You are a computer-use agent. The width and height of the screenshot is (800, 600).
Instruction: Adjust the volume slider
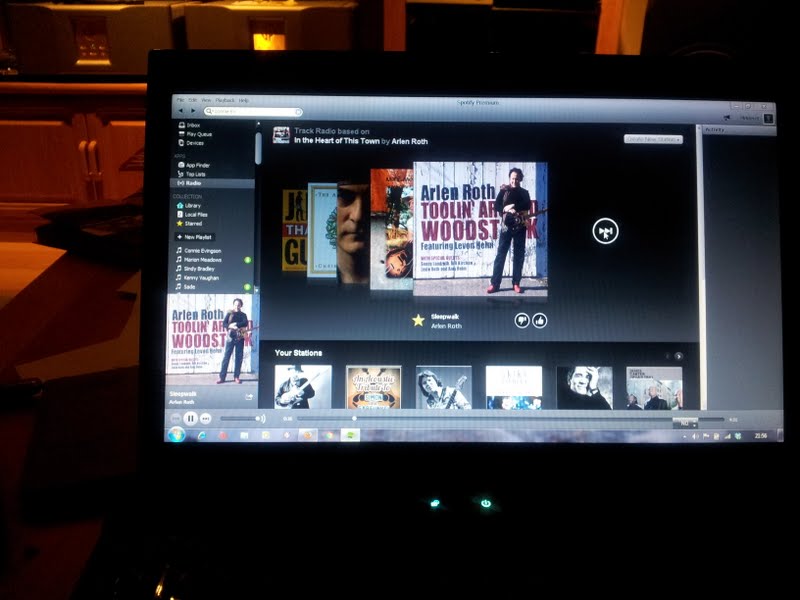(239, 419)
